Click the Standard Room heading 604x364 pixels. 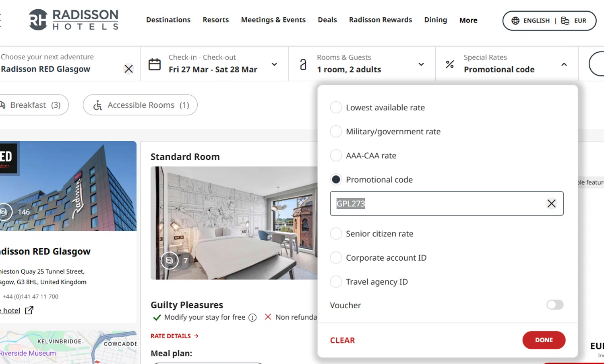(185, 157)
